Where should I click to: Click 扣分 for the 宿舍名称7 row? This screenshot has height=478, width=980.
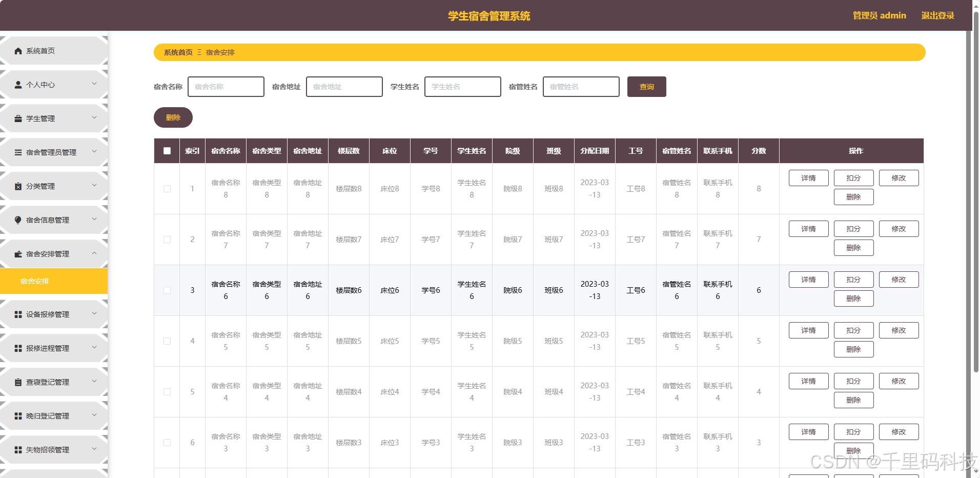pyautogui.click(x=854, y=229)
